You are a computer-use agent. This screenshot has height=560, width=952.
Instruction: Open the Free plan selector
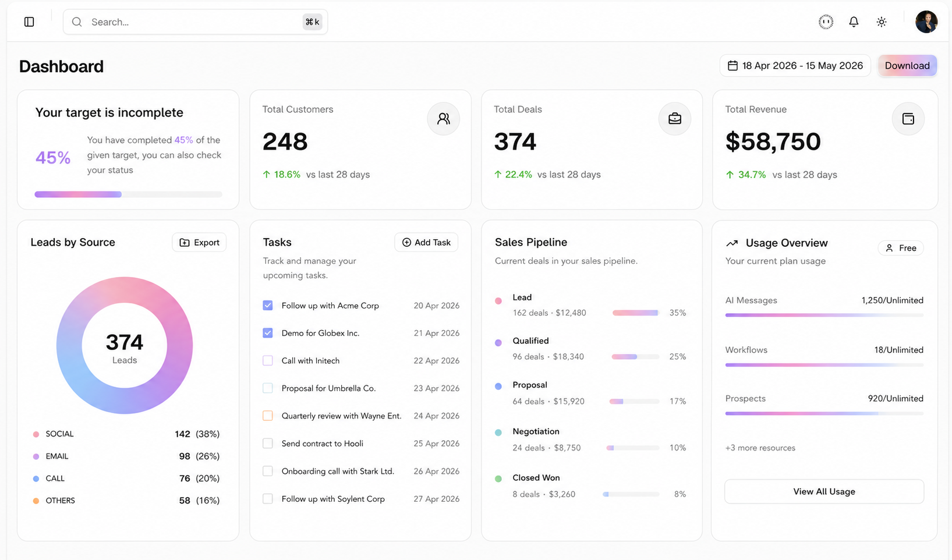pos(901,248)
